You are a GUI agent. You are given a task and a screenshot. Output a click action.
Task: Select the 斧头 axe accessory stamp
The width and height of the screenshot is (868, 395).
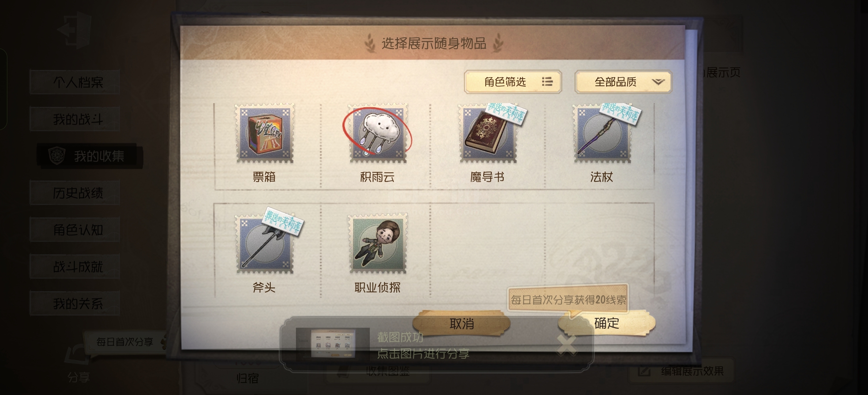coord(264,244)
